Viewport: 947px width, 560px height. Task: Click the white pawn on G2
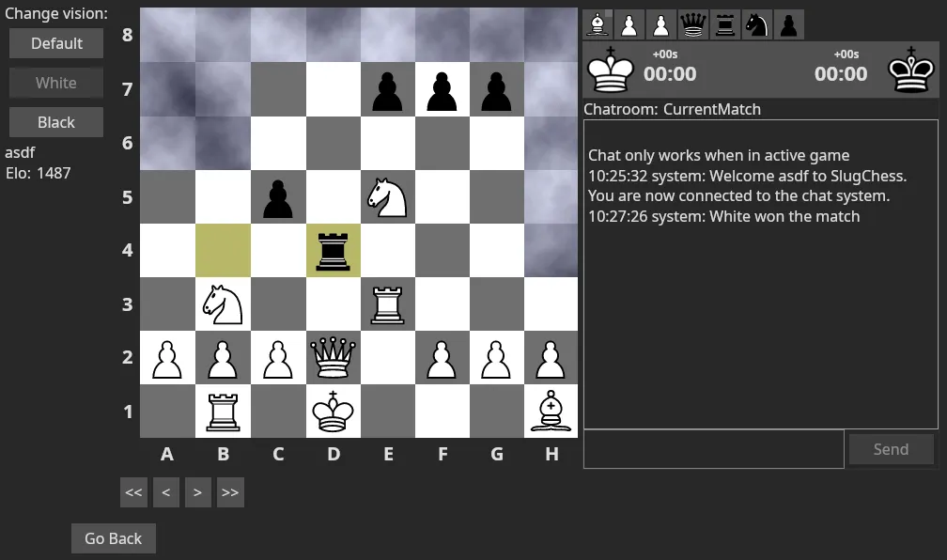(496, 360)
